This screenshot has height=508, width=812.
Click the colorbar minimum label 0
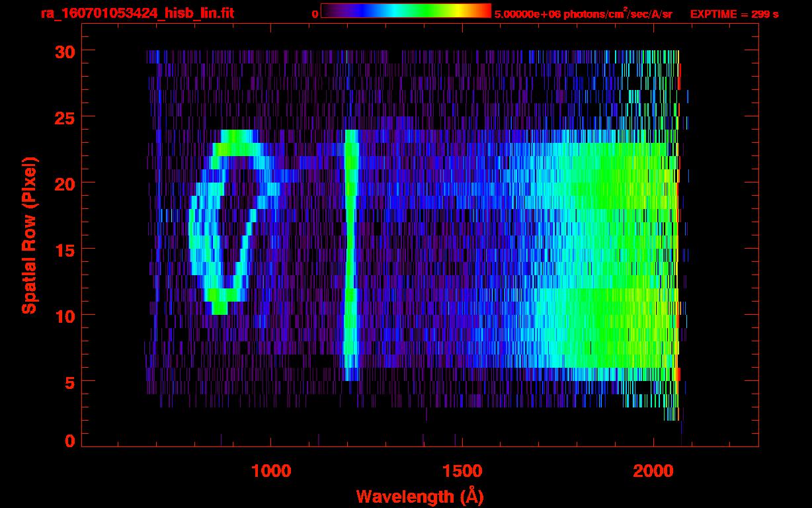point(315,14)
